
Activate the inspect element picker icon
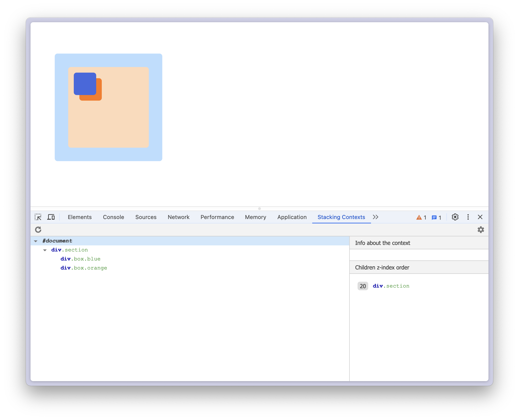point(38,217)
